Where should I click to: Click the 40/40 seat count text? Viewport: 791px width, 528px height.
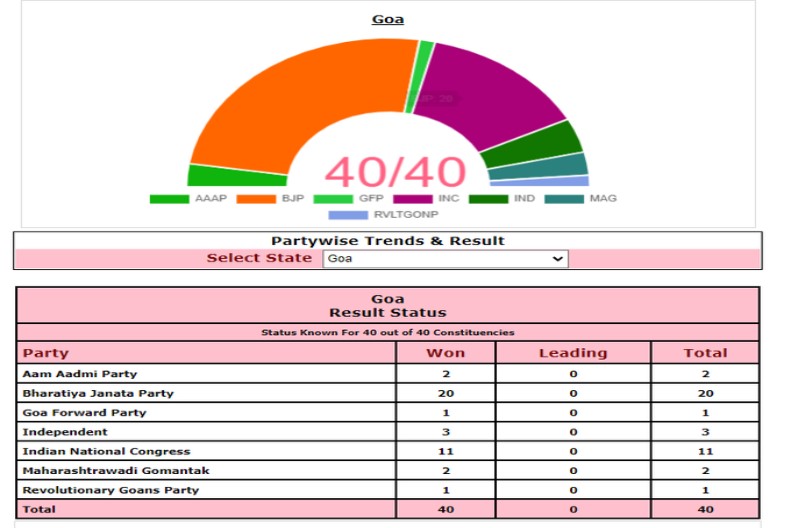tap(395, 172)
